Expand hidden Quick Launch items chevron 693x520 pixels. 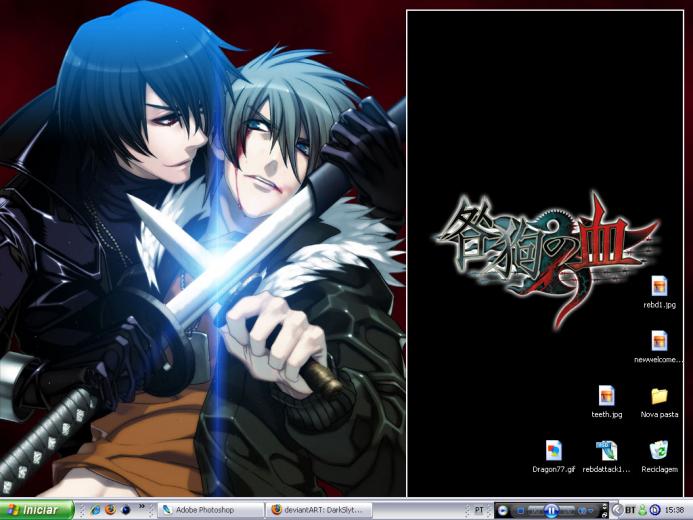142,506
